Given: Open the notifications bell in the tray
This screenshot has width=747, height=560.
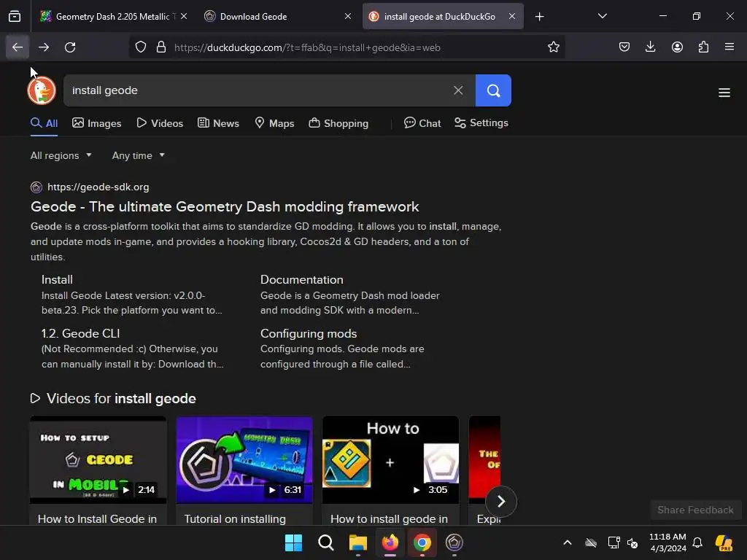Looking at the screenshot, I should tap(697, 542).
